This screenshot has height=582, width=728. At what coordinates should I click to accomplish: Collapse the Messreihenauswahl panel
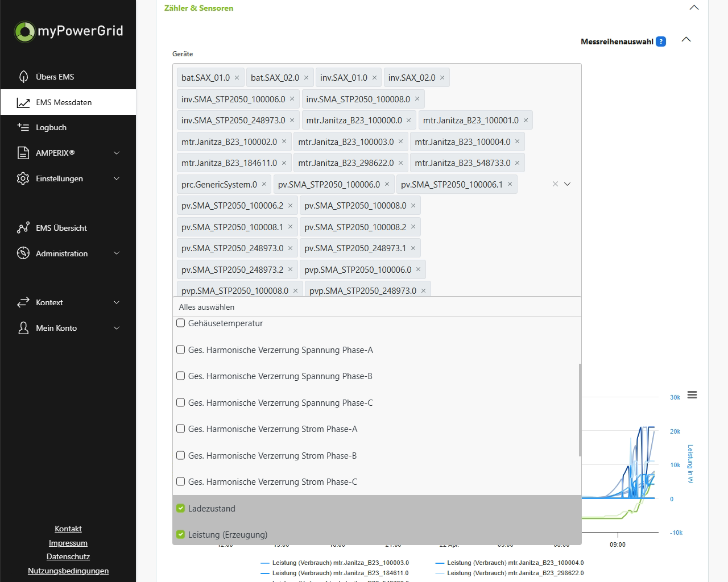[x=686, y=40]
